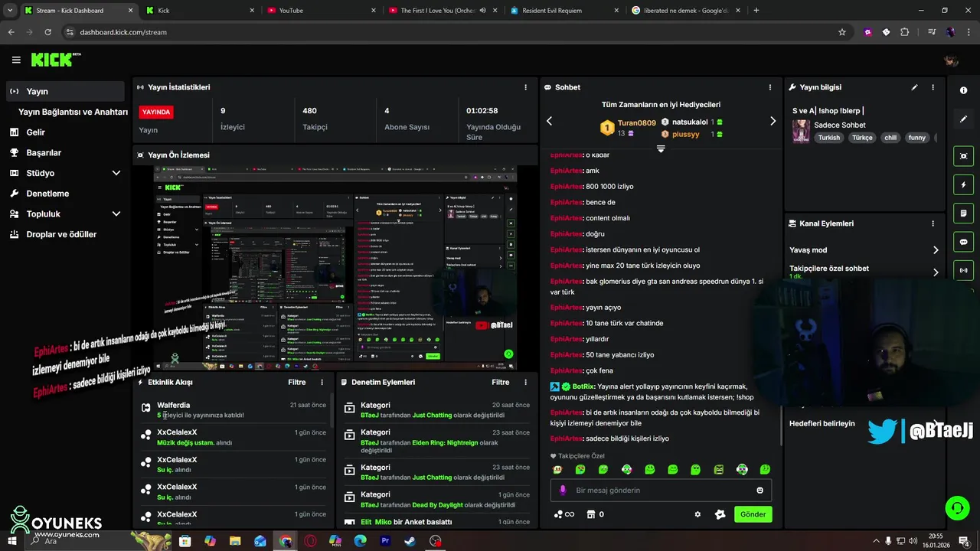The image size is (980, 551).
Task: Bookmark this page with the star icon
Action: coord(842,32)
